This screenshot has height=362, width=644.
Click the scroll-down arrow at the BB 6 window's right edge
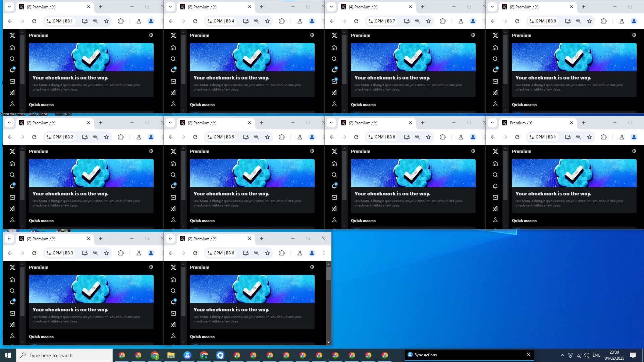(328, 342)
